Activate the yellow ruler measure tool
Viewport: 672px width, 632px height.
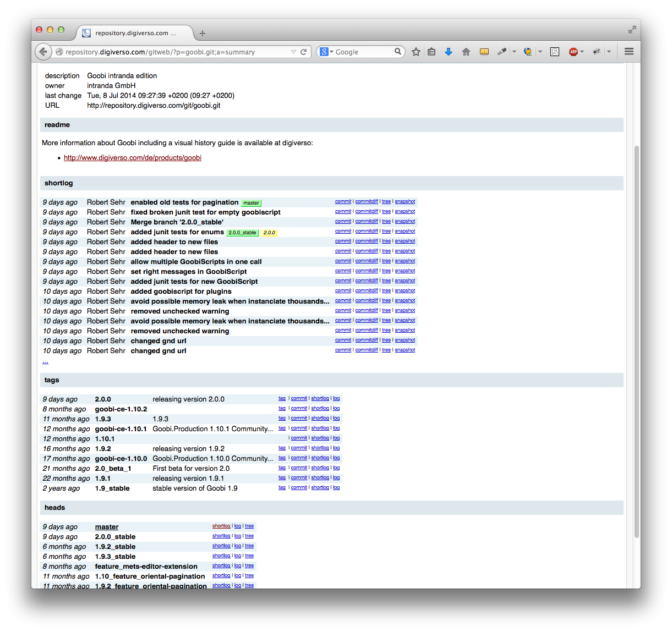pyautogui.click(x=484, y=52)
